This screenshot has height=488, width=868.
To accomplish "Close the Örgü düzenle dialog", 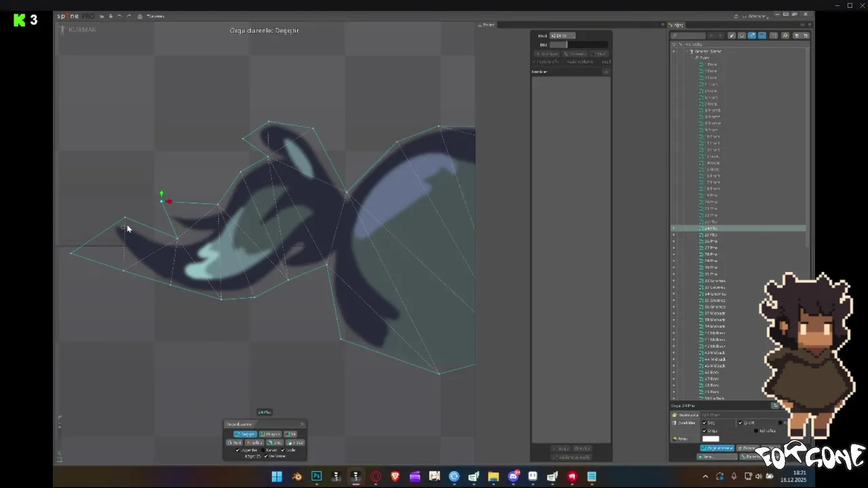I will pyautogui.click(x=302, y=424).
